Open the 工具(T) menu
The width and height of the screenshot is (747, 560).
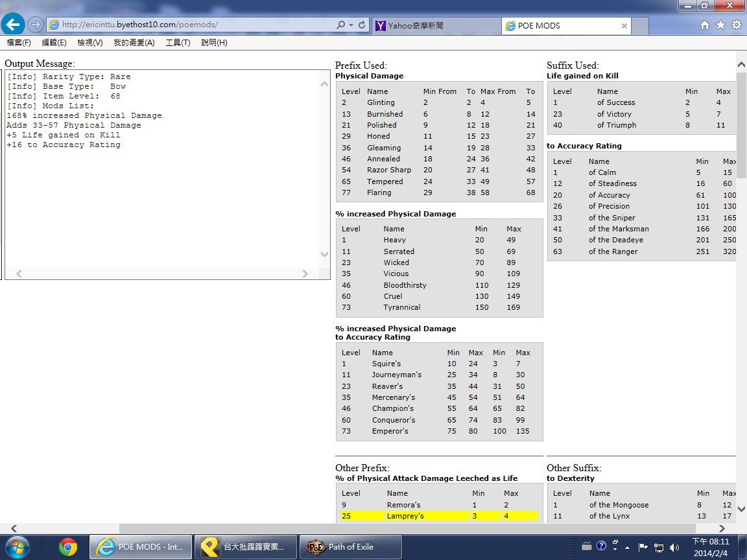[178, 43]
